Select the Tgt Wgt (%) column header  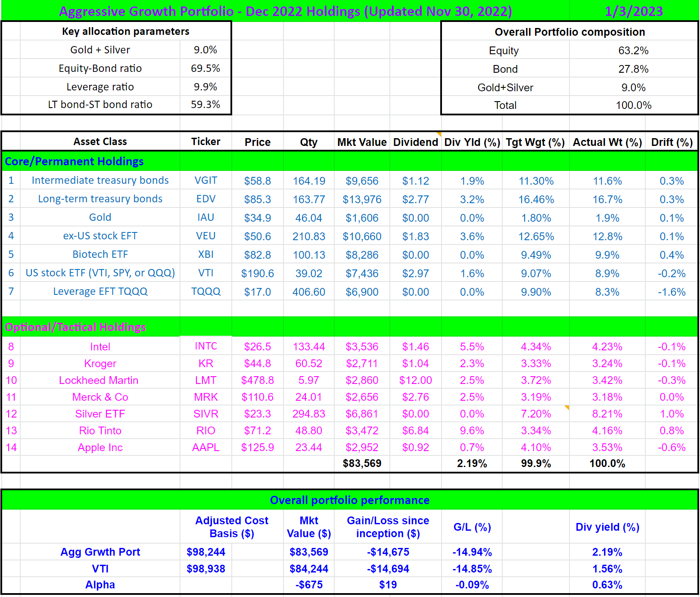[x=535, y=142]
